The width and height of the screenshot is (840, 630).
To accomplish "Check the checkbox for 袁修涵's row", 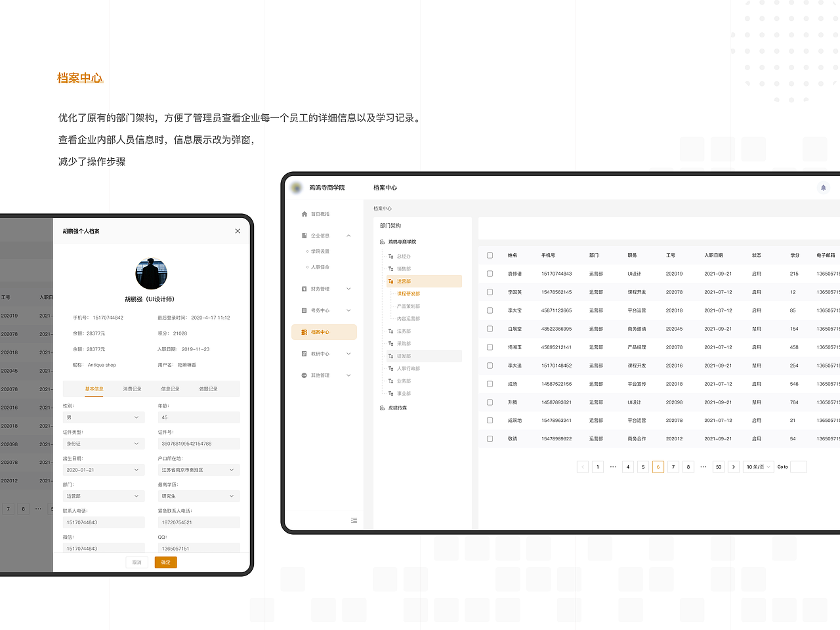I will (490, 274).
